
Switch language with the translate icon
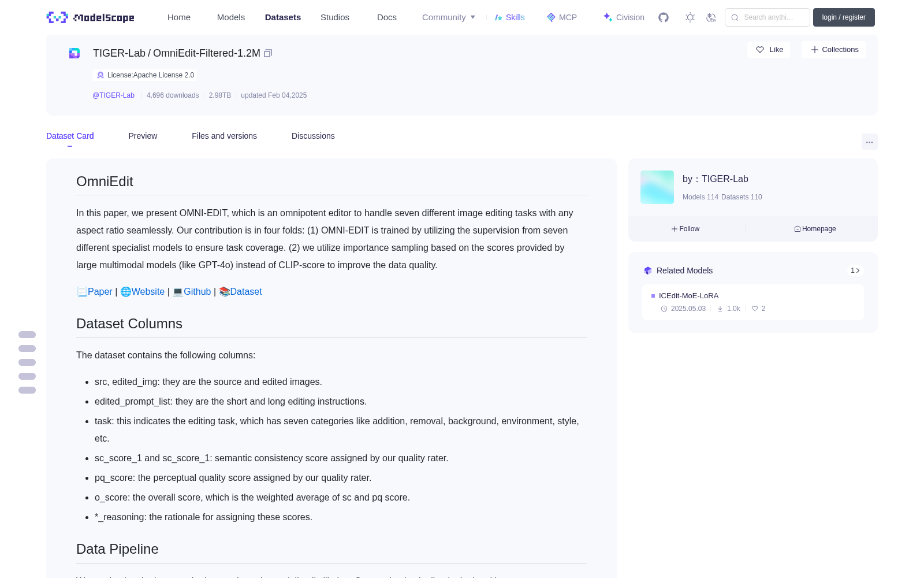711,17
